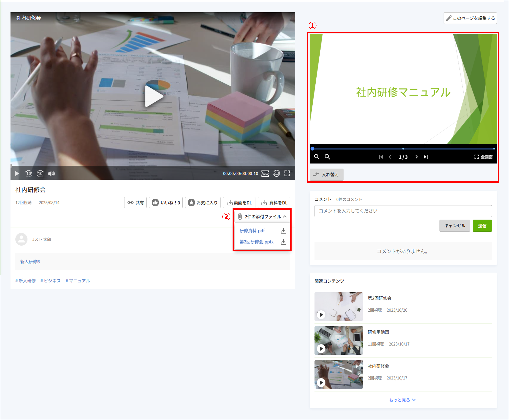
Task: Open slide viewer in 全画面
Action: [x=483, y=157]
